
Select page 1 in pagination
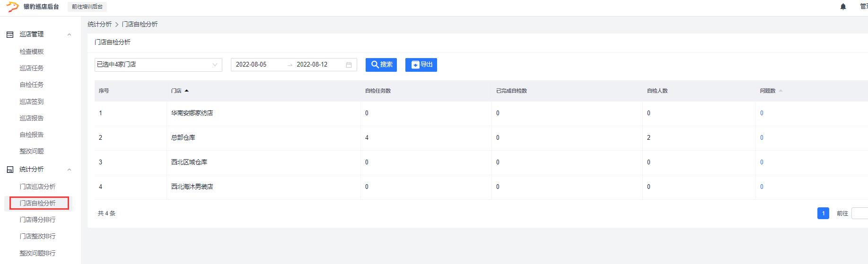[x=823, y=213]
